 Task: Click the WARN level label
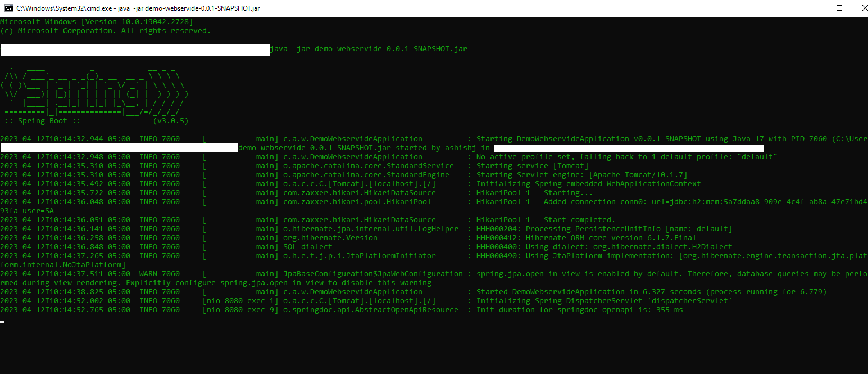click(148, 274)
